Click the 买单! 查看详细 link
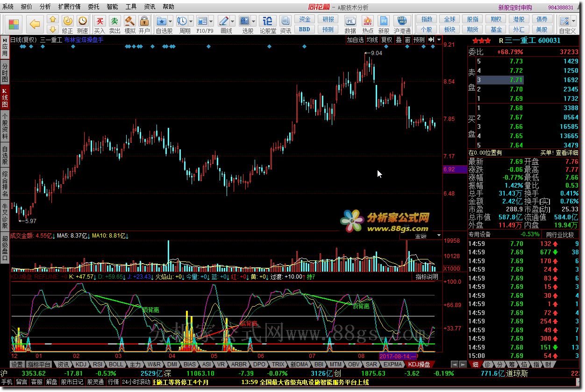 coord(559,153)
